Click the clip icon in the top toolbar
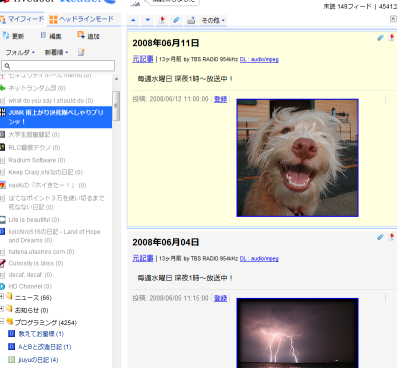This screenshot has width=397, height=368. click(x=176, y=20)
